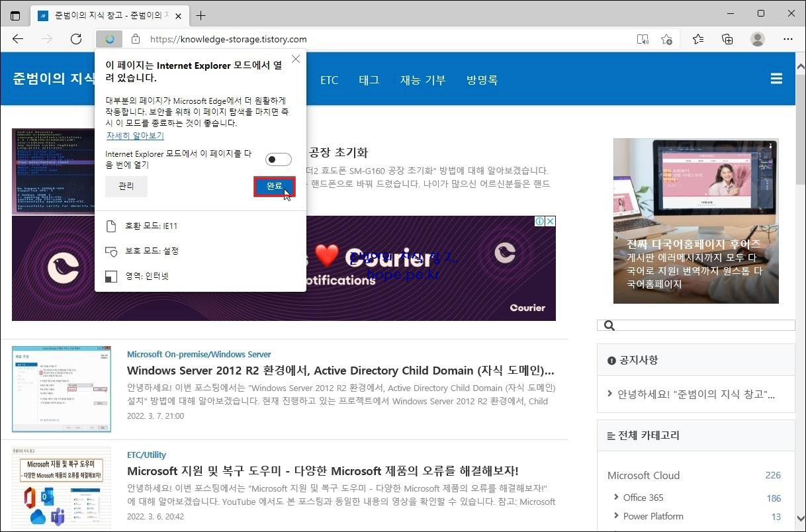The height and width of the screenshot is (532, 806).
Task: Click the Microsoft 지원 및 복구 도우미 thumbnail
Action: [62, 489]
